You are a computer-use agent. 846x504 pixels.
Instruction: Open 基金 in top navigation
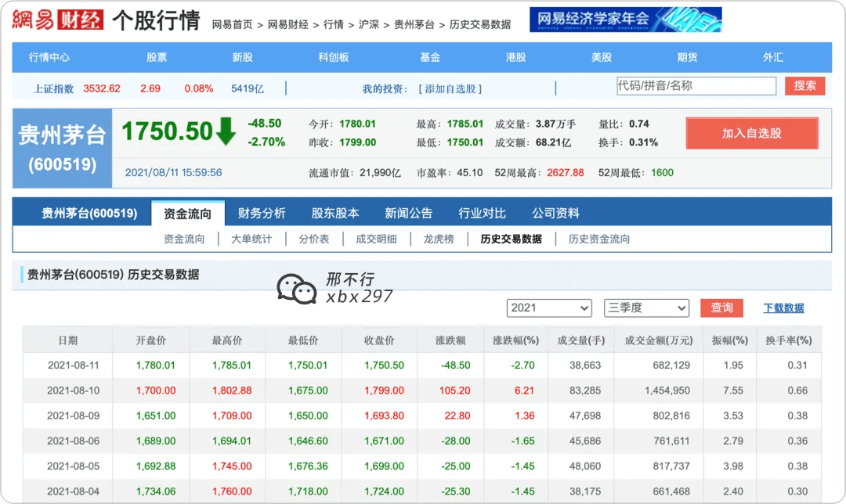pos(430,57)
